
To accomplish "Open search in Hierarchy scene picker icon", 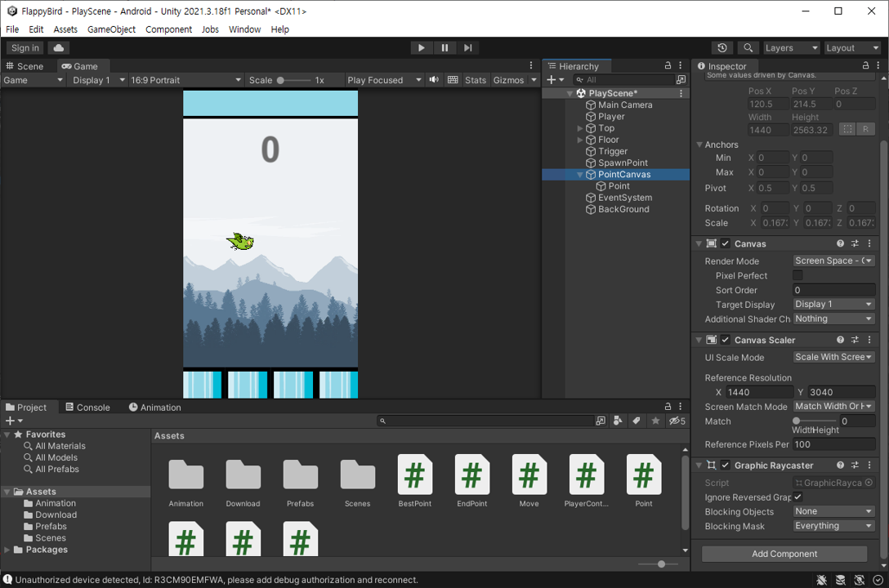I will point(681,80).
